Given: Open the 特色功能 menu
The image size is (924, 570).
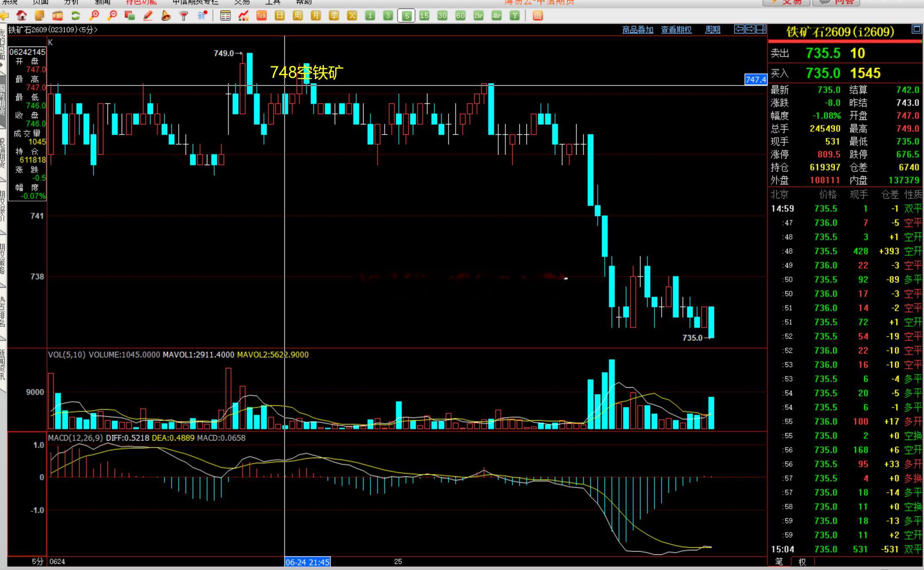Looking at the screenshot, I should click(x=141, y=3).
